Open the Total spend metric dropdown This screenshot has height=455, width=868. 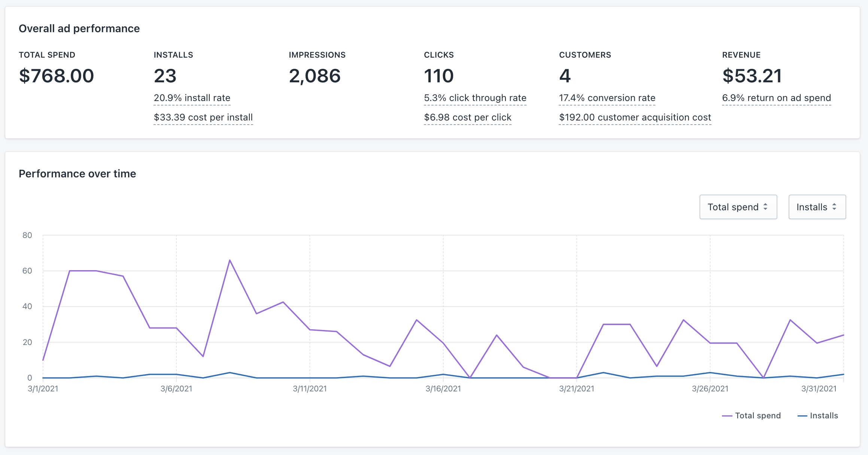[737, 207]
